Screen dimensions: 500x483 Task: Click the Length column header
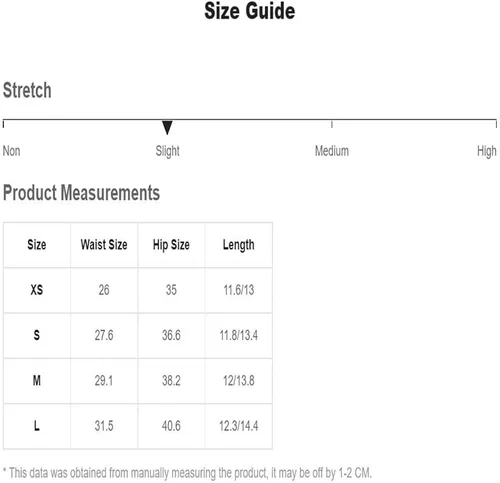[239, 245]
